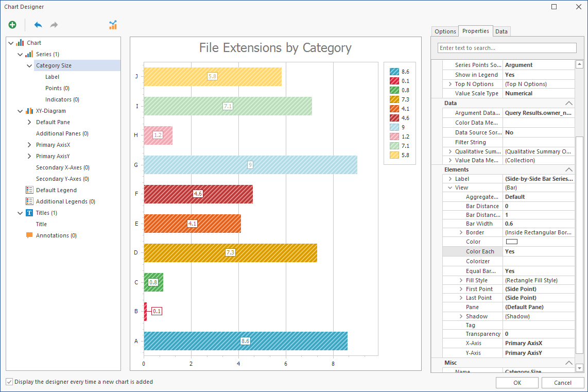The image size is (588, 392).
Task: Select the Annotations icon in tree
Action: coord(29,235)
